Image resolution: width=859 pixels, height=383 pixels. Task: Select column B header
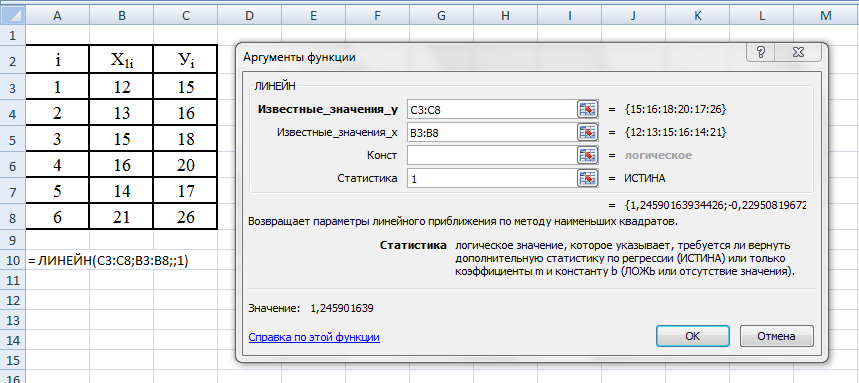[122, 16]
